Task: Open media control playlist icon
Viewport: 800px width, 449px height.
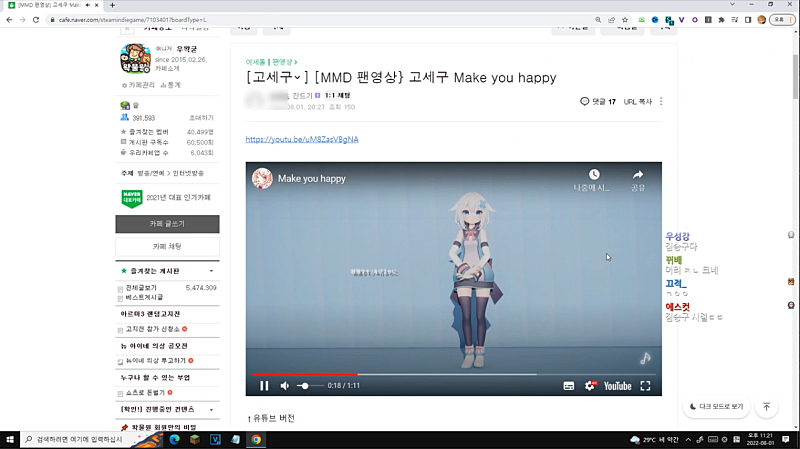Action: (735, 20)
